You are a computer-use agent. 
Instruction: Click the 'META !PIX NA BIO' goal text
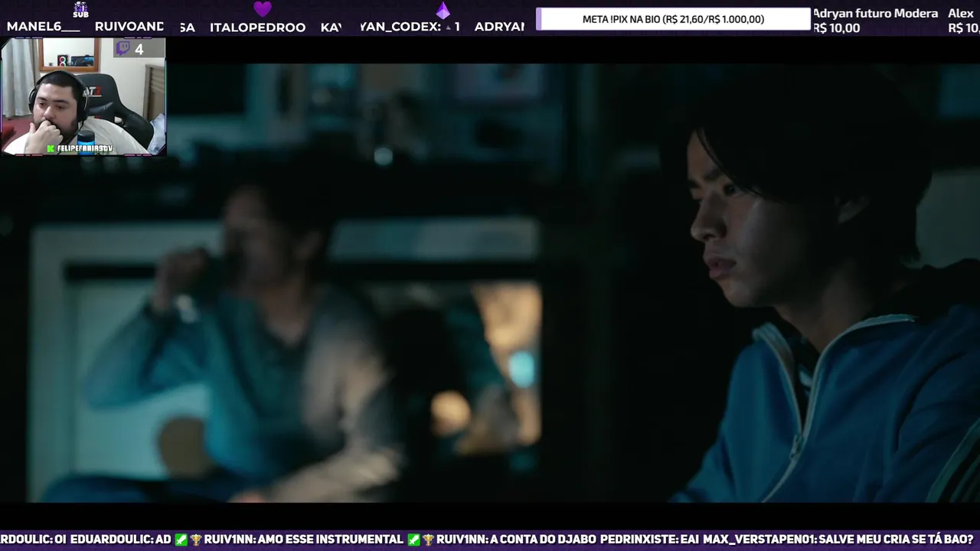point(673,19)
